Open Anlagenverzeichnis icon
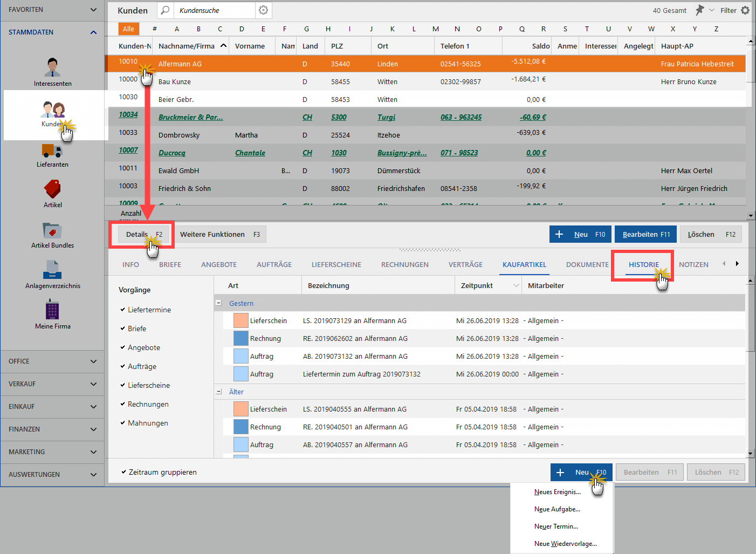 pos(52,270)
